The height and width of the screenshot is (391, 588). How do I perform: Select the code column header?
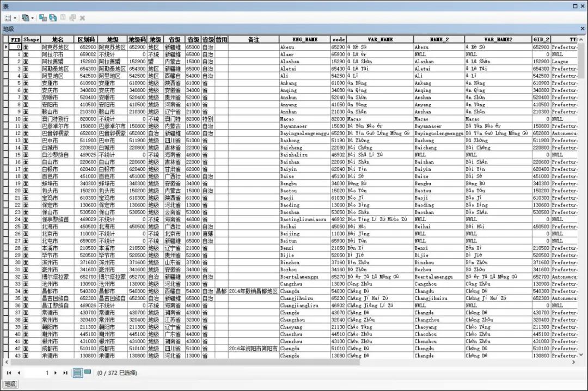338,39
